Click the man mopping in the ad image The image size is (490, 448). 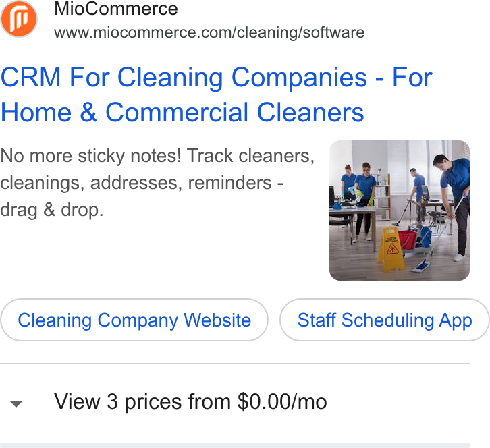coord(452,206)
